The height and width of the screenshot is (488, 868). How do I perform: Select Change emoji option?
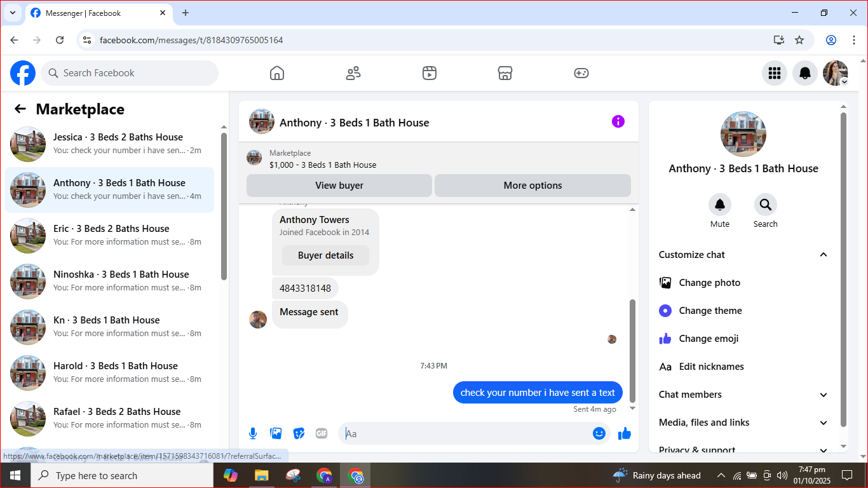743,339
